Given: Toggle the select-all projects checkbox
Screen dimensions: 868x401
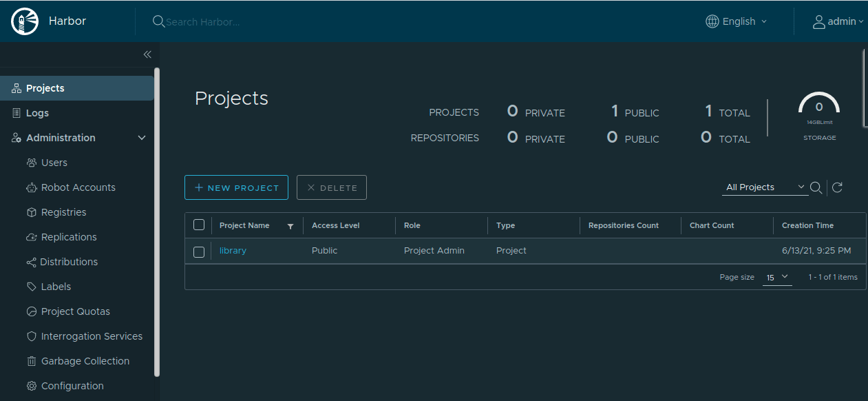Looking at the screenshot, I should (x=199, y=225).
